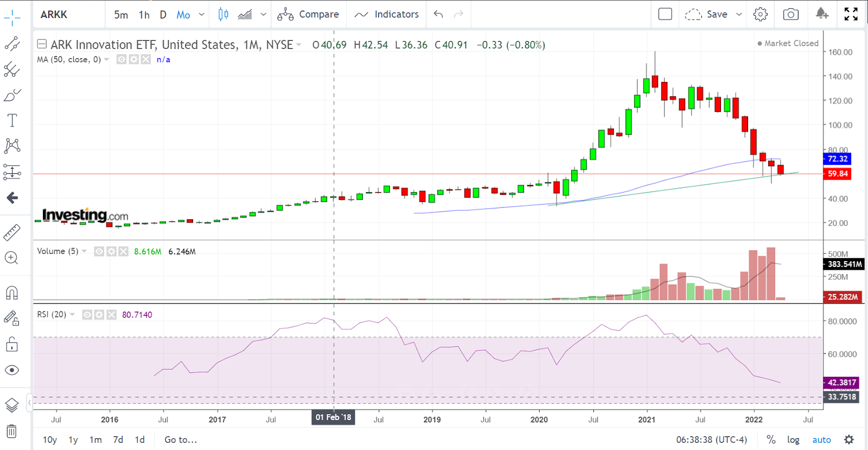This screenshot has height=450, width=868.
Task: Open Volume (5) indicator settings gear
Action: (x=111, y=251)
